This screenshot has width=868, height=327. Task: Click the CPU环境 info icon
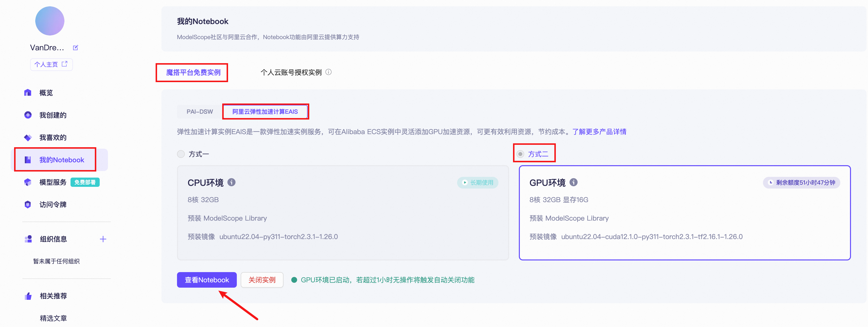pos(231,182)
